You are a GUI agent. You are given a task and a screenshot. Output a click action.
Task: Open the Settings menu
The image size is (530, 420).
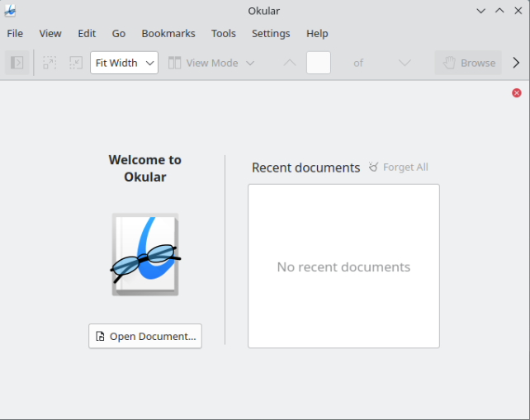click(x=271, y=34)
